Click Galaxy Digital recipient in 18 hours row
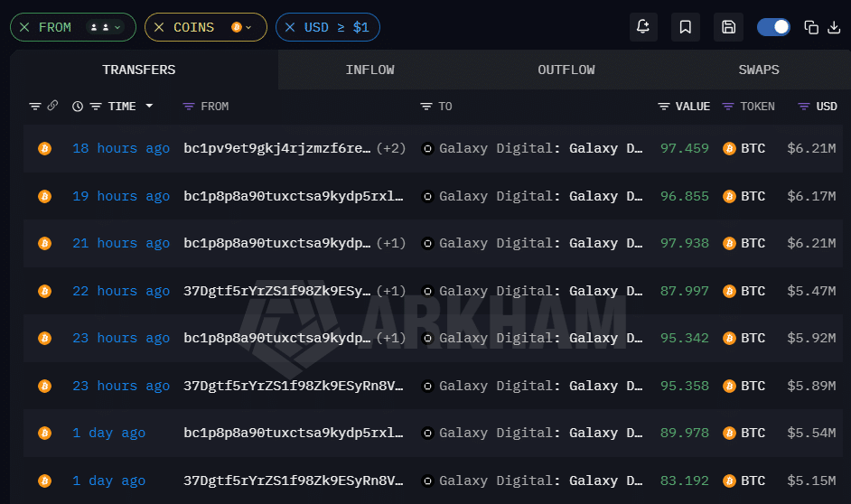 pos(540,149)
